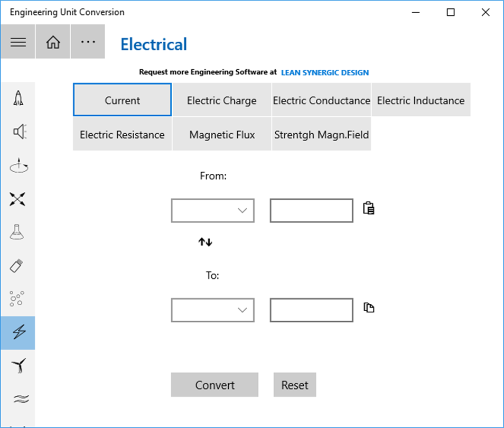
Task: Paste clipboard value into From field
Action: click(369, 208)
